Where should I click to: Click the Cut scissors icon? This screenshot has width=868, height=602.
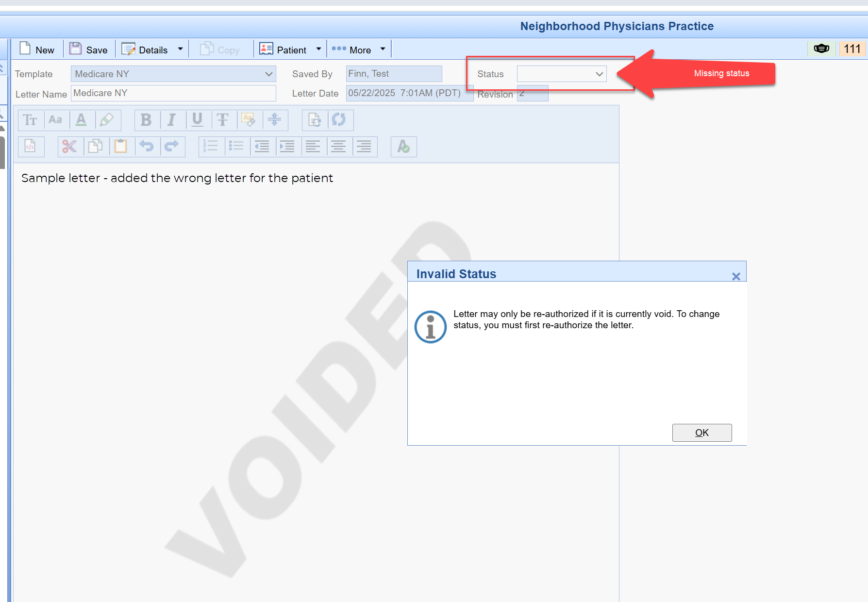(70, 147)
